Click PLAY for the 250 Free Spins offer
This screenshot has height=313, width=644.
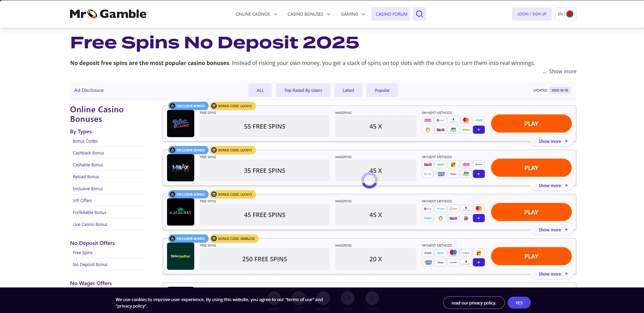(531, 256)
